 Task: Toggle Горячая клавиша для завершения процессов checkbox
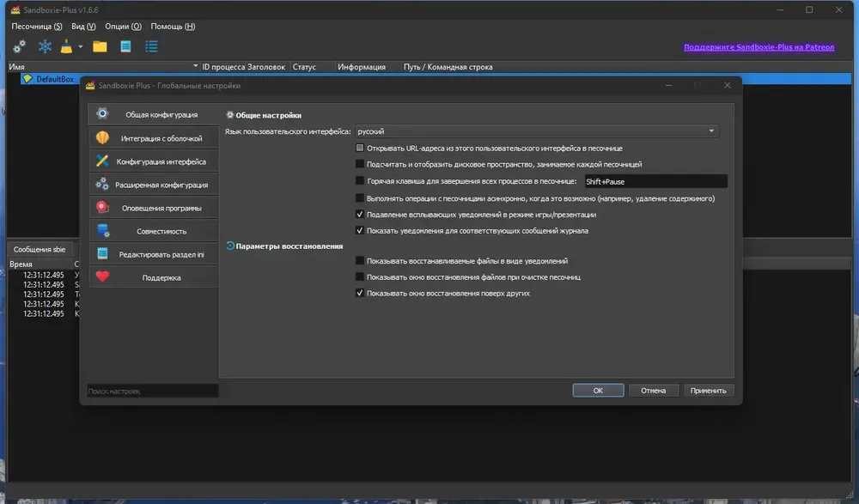(x=359, y=181)
